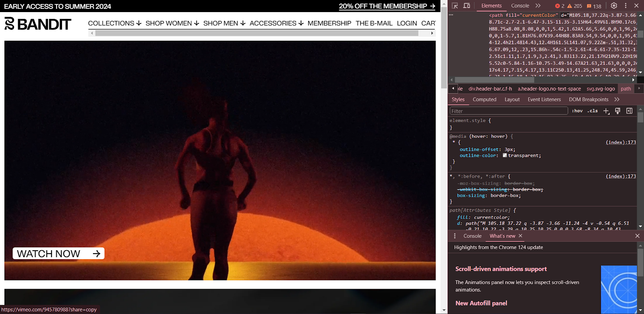Click the LOGIN link
The width and height of the screenshot is (644, 314).
click(407, 23)
